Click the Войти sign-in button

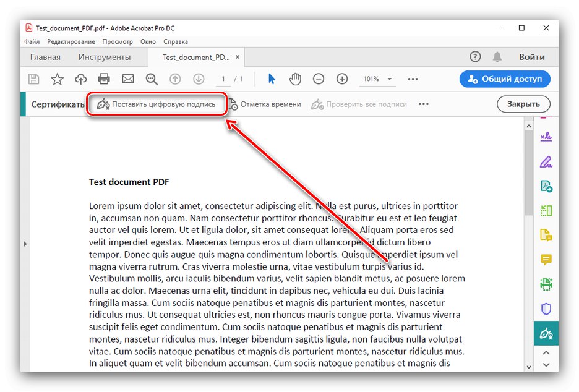(532, 57)
